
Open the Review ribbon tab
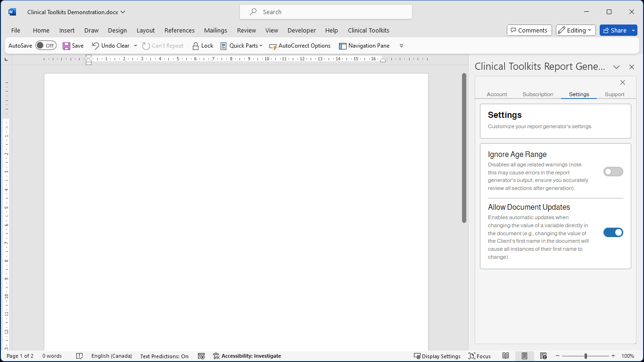(247, 30)
